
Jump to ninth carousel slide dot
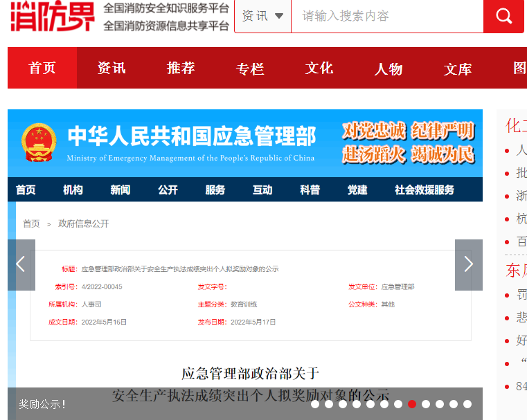(x=426, y=404)
